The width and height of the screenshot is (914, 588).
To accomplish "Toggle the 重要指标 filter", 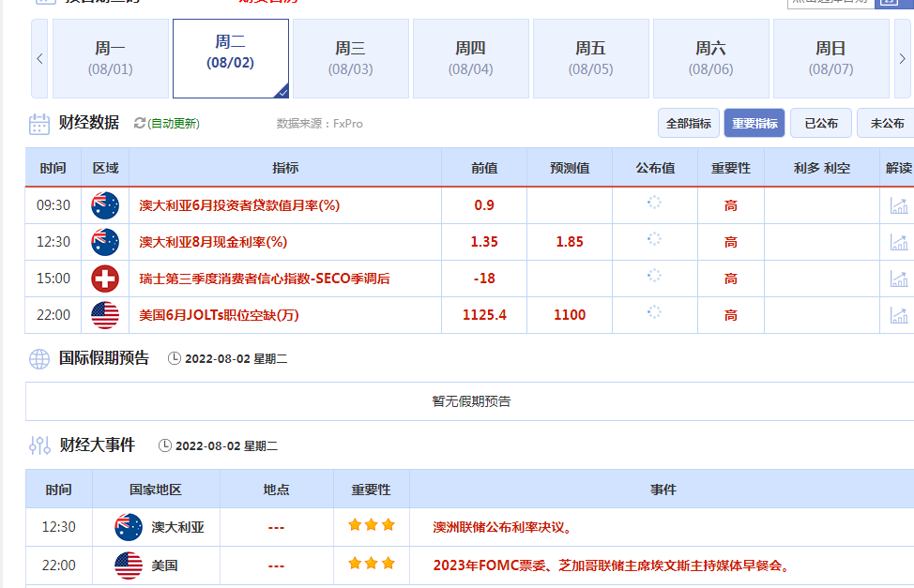I will click(754, 123).
